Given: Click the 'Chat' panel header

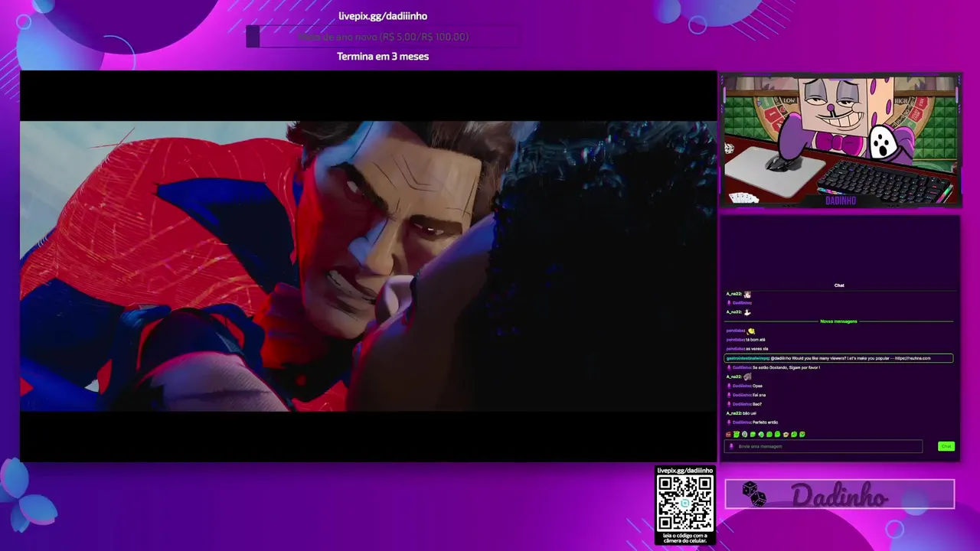Looking at the screenshot, I should [x=839, y=285].
